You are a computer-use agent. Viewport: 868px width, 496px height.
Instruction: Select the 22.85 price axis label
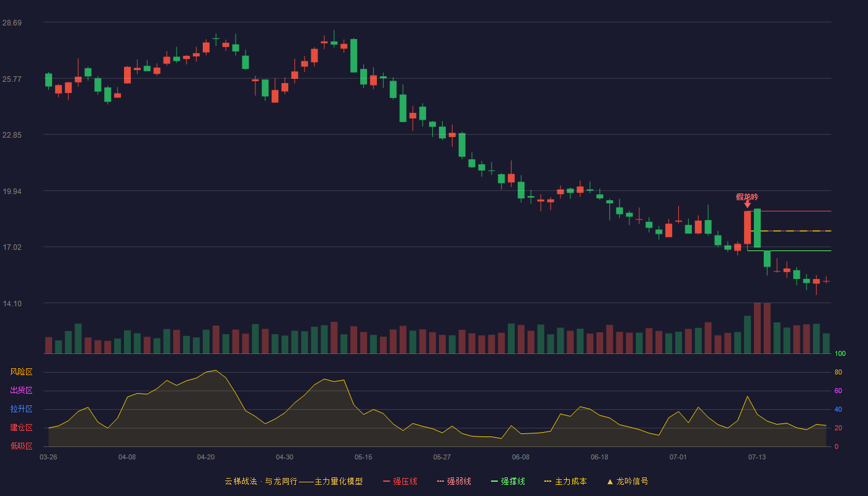pyautogui.click(x=12, y=135)
